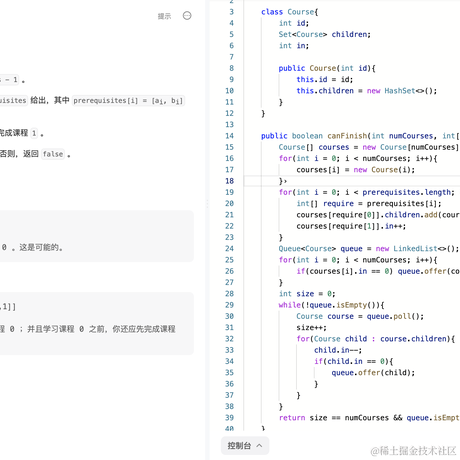Click 'public boolean canFinish' method signature

(x=314, y=136)
